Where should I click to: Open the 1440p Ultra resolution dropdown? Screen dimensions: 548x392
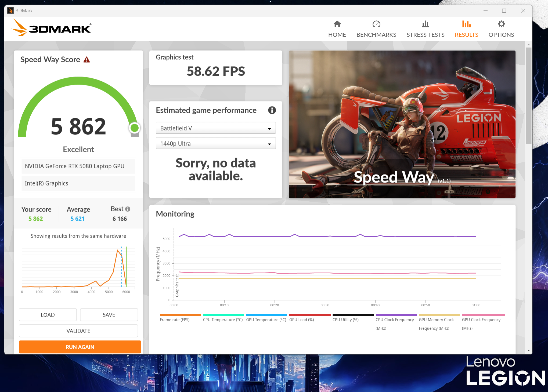[x=216, y=143]
